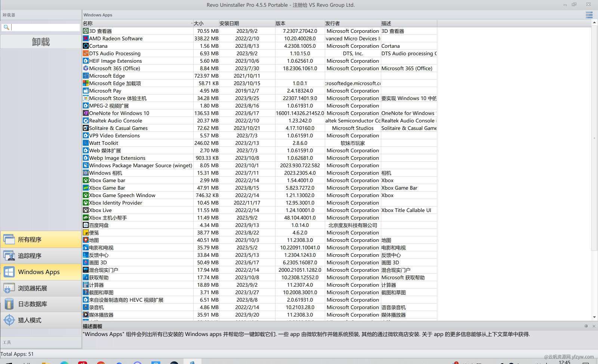The width and height of the screenshot is (598, 364).
Task: Select Microsoft Store 体验主机 entry
Action: tap(259, 98)
